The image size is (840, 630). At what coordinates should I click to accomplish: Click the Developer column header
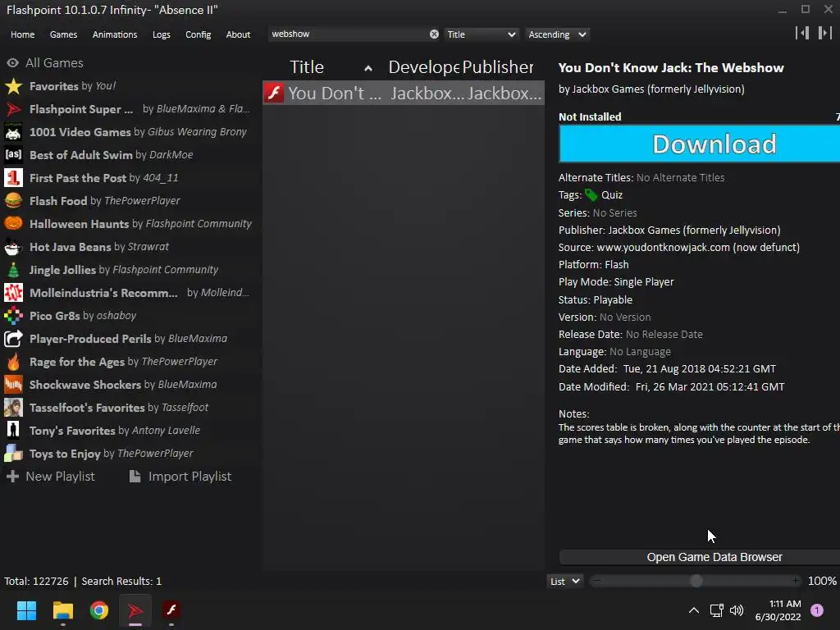pos(424,67)
